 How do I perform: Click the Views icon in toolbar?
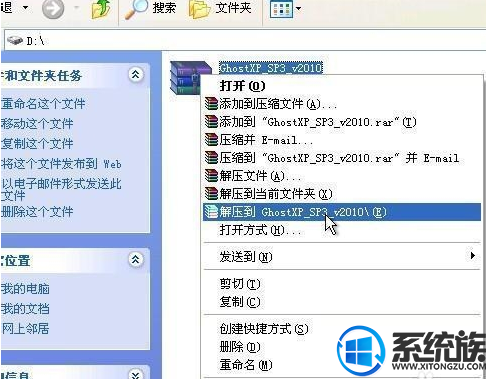coord(281,9)
